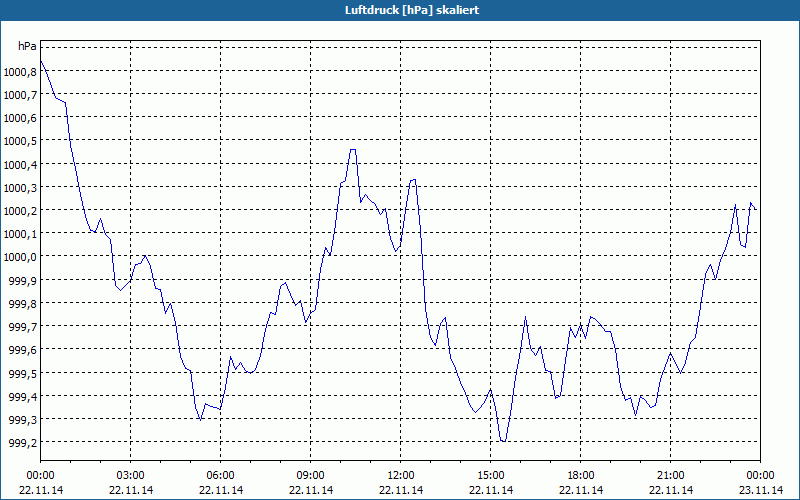The width and height of the screenshot is (800, 500).
Task: Click the 09:00 time axis label
Action: pyautogui.click(x=311, y=476)
